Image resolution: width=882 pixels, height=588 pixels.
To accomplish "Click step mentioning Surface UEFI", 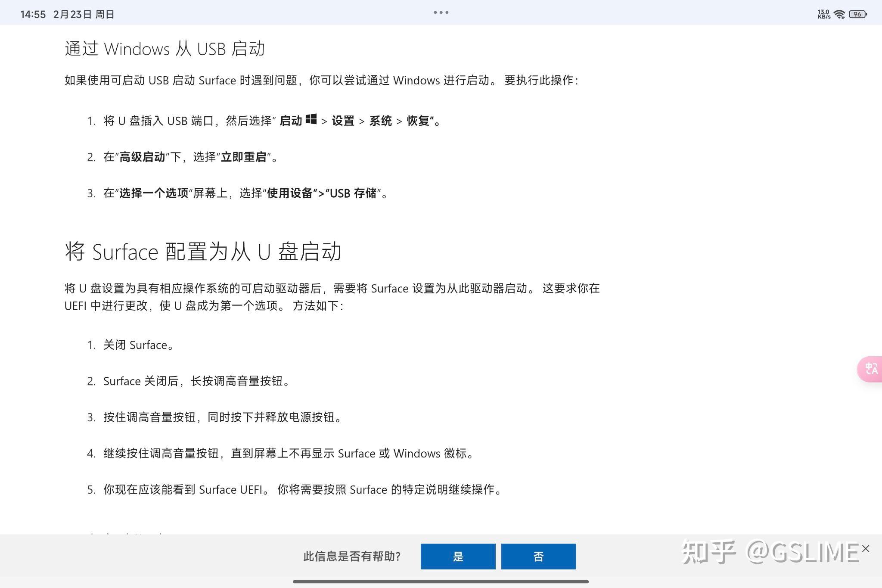I will [x=303, y=489].
